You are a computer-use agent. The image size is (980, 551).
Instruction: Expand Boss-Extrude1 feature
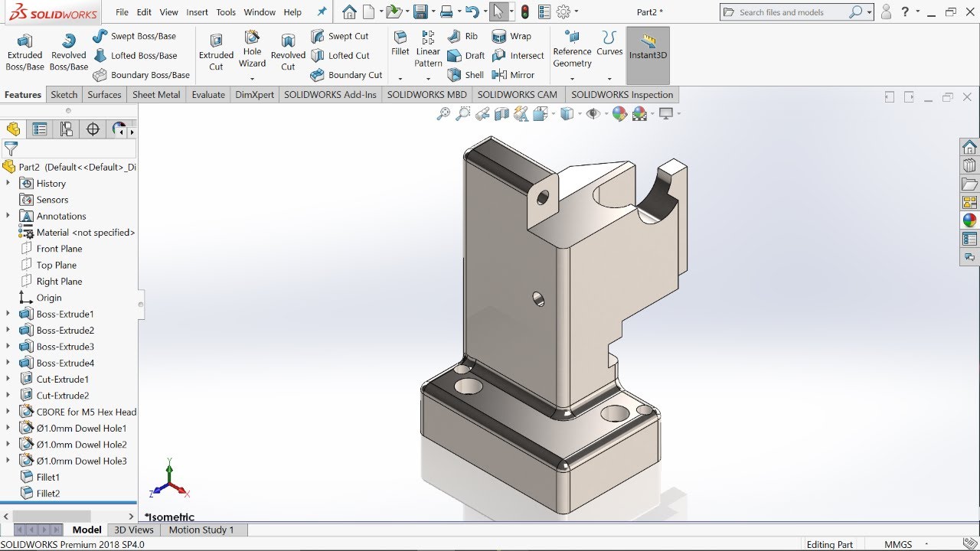8,314
